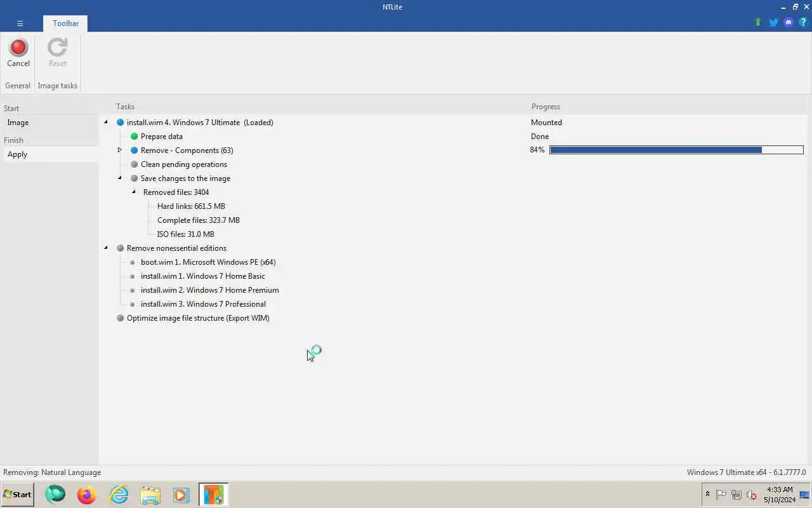Click the green update arrow icon

click(x=757, y=22)
